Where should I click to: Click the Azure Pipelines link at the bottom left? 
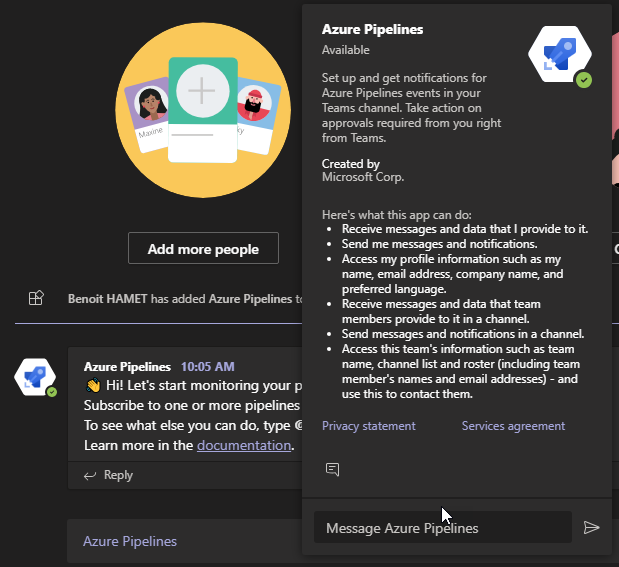tap(130, 541)
